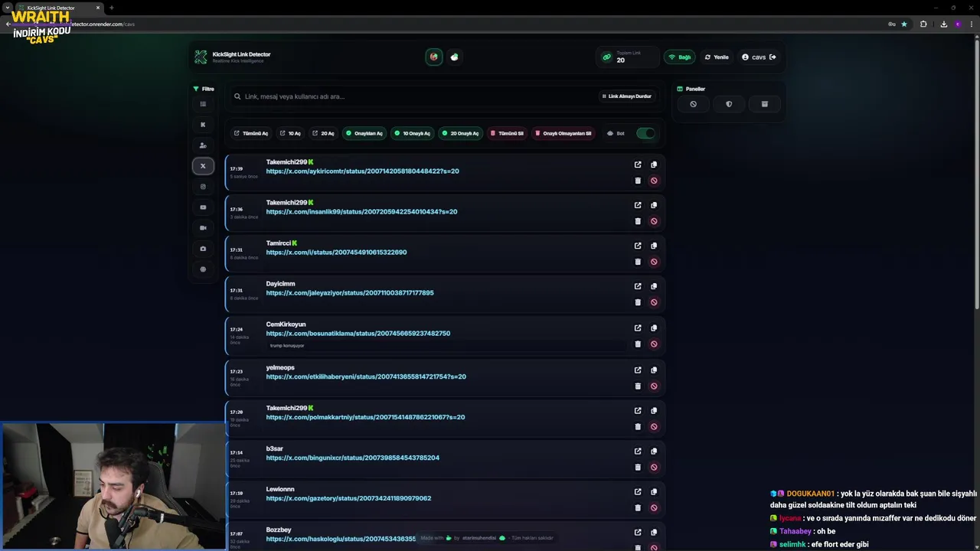Copy the gazetory link
The height and width of the screenshot is (551, 980).
(654, 492)
